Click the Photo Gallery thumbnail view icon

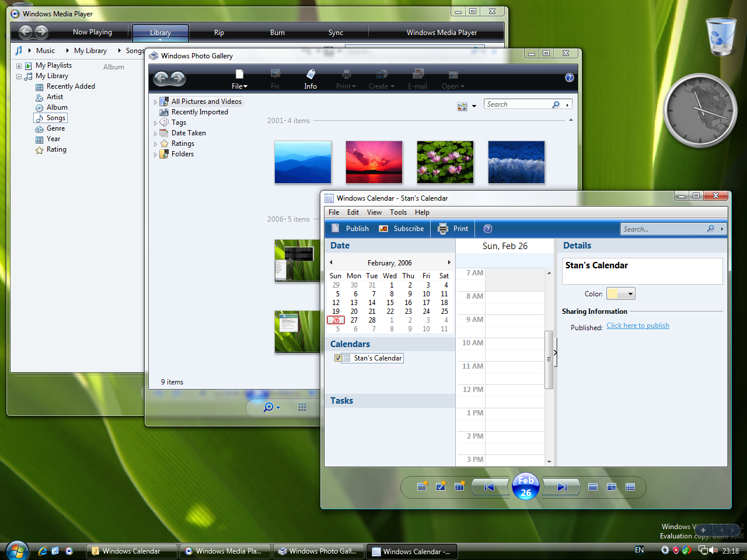click(462, 106)
